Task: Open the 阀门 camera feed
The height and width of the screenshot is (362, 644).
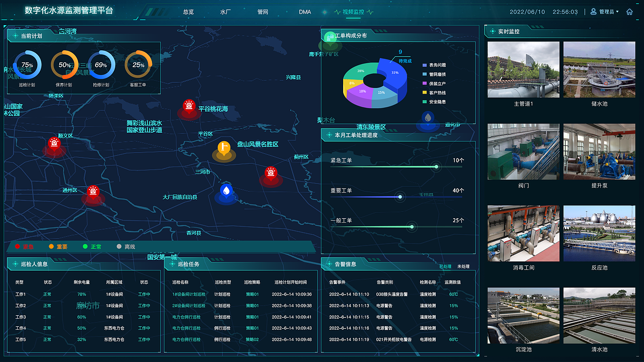Action: (x=523, y=151)
